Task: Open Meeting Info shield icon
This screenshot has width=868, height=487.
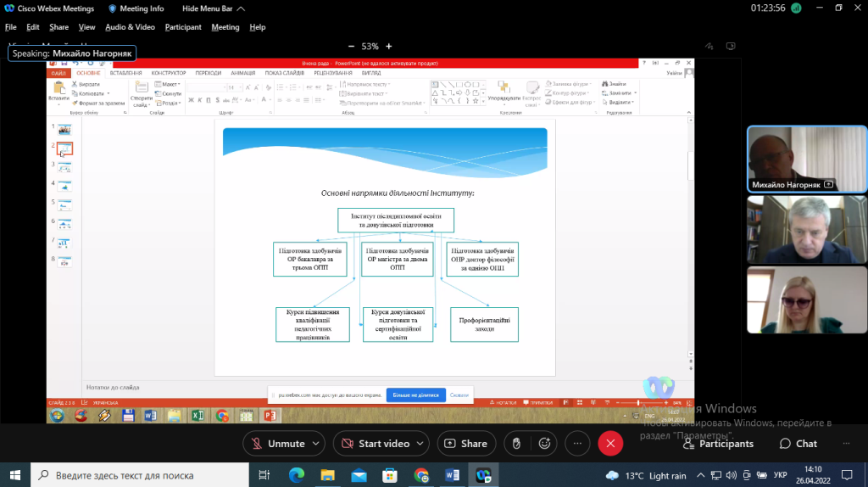Action: coord(113,8)
